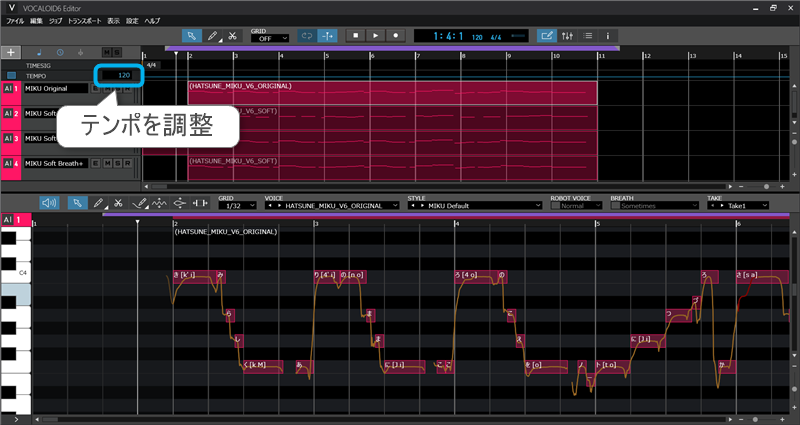
Task: Click the piano roll horizontal scrollbar
Action: point(383,419)
